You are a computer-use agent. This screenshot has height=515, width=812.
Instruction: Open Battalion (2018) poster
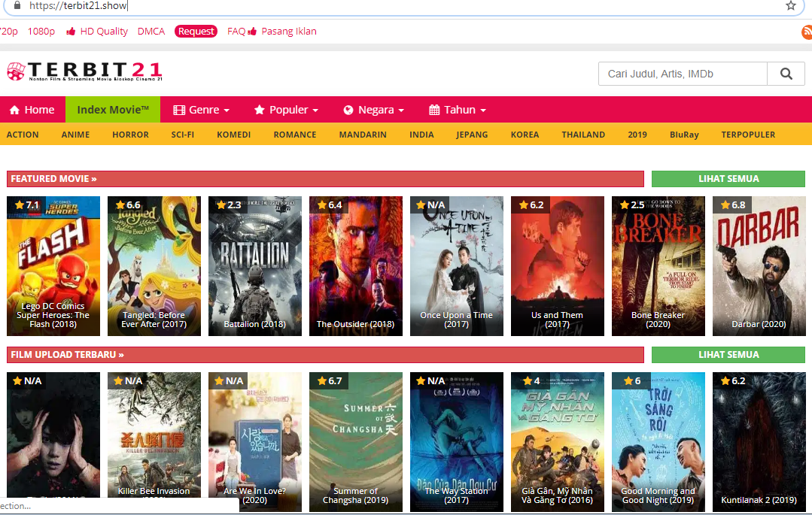point(255,266)
